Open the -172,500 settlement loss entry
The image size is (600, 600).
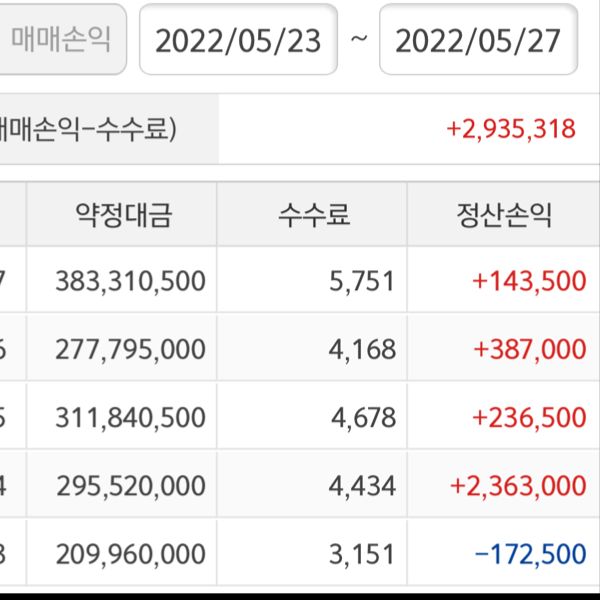[530, 553]
